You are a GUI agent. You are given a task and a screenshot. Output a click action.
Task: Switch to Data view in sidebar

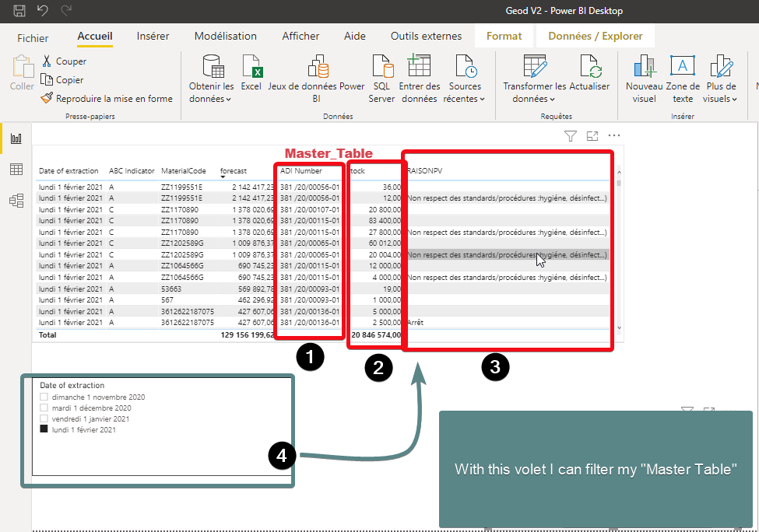(16, 170)
